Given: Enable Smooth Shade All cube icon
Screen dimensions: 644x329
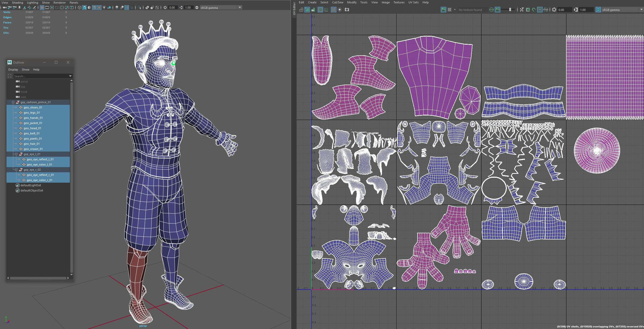Looking at the screenshot, I should [x=84, y=8].
